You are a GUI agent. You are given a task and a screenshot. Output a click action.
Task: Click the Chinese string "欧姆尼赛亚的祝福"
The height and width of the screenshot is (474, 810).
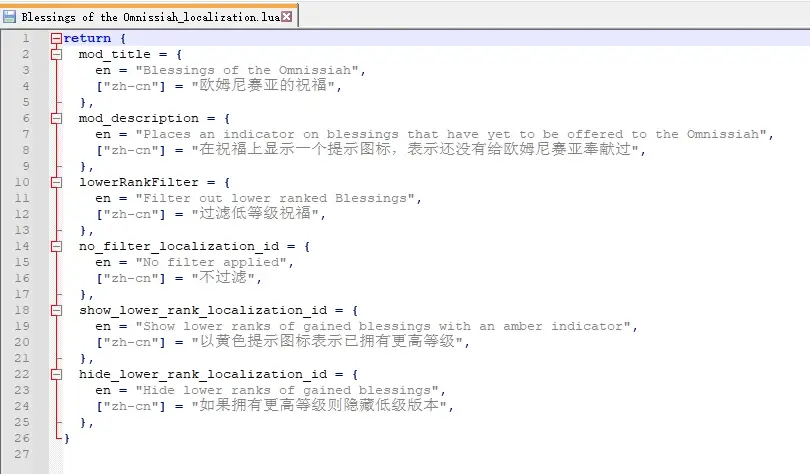(x=263, y=86)
